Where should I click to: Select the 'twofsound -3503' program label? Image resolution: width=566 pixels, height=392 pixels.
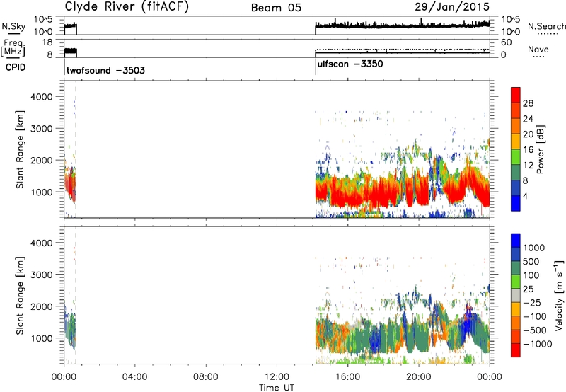pyautogui.click(x=105, y=70)
